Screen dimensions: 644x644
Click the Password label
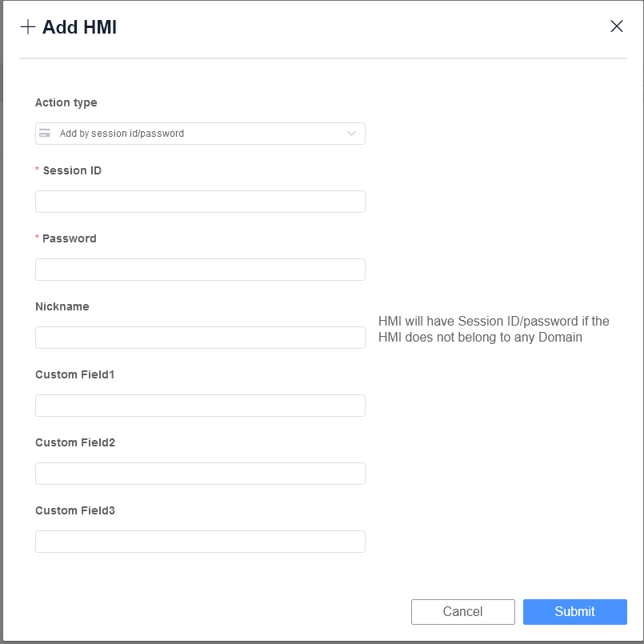pos(69,238)
